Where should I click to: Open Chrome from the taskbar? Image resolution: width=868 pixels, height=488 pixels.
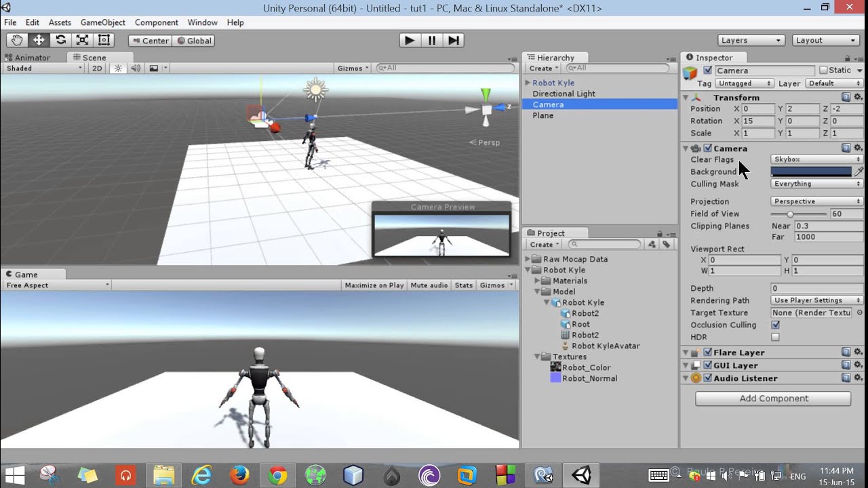(x=277, y=475)
